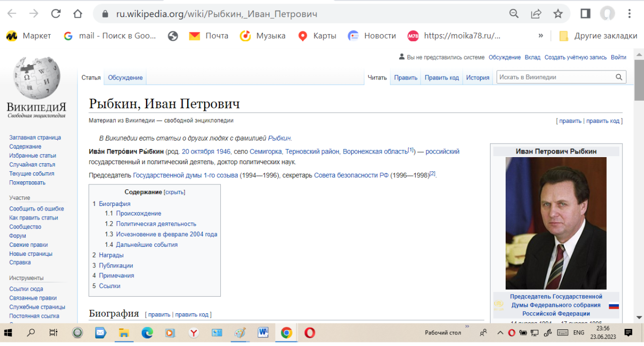This screenshot has height=346, width=644.
Task: Open the Mail app on taskbar
Action: tap(100, 332)
